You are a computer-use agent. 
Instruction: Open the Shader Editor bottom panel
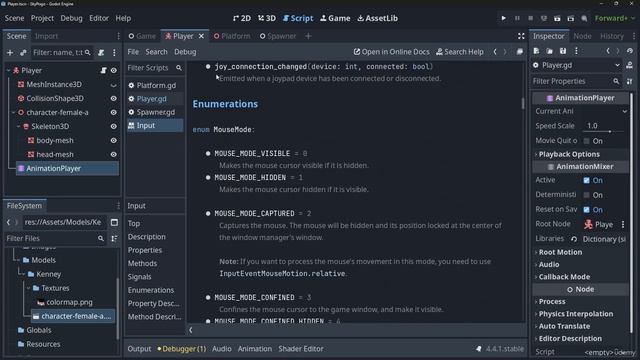click(x=301, y=349)
